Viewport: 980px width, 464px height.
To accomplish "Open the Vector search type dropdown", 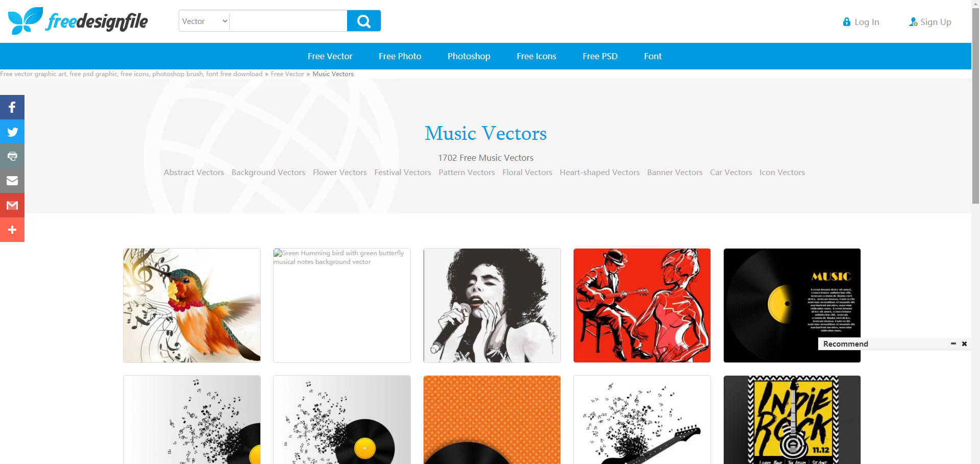I will (x=204, y=21).
